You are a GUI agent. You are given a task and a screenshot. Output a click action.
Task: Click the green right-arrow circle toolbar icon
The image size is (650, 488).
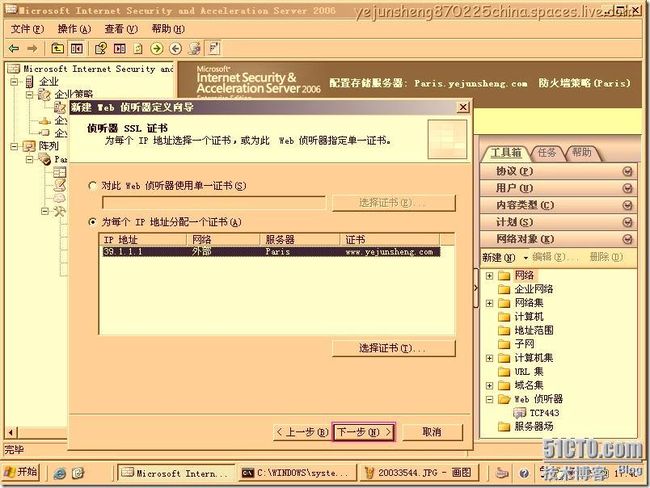[x=157, y=49]
